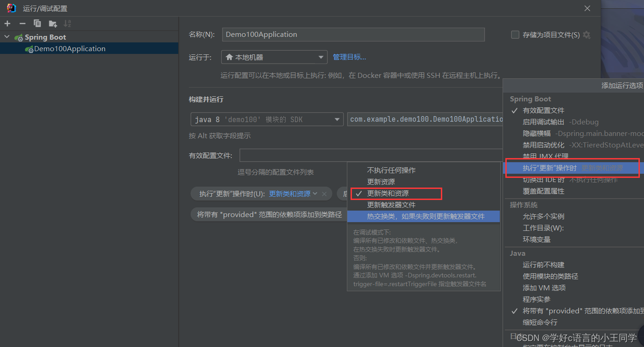The height and width of the screenshot is (347, 644).
Task: Open gear settings beside store as project file
Action: coord(586,35)
